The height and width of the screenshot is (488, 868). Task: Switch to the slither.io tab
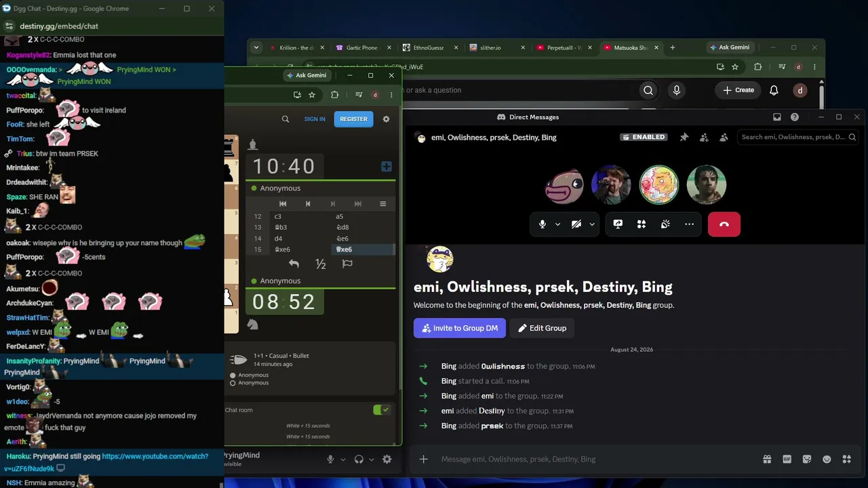click(496, 47)
